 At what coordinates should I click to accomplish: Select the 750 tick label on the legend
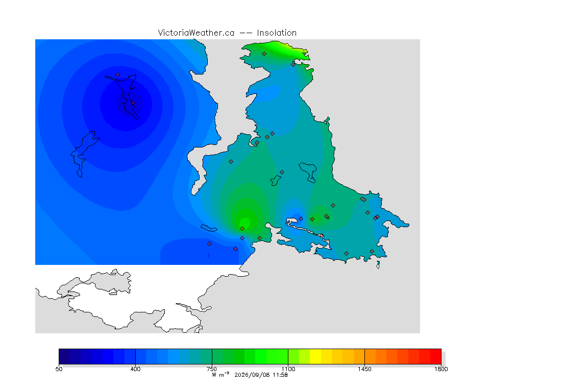(x=212, y=369)
